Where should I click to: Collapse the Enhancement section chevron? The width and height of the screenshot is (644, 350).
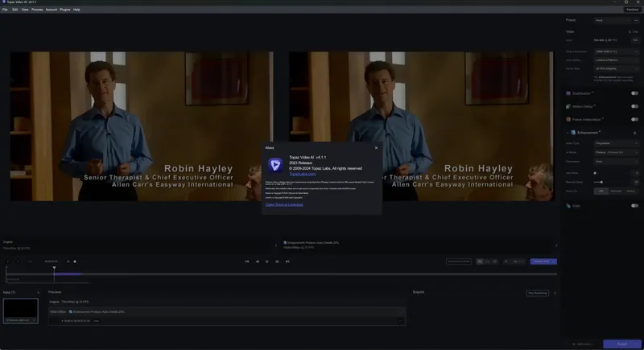click(568, 133)
